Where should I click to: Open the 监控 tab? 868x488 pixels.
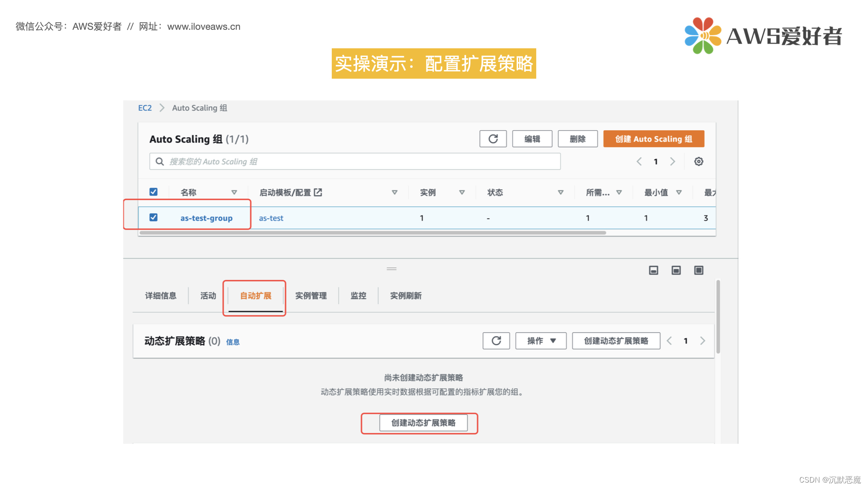coord(359,296)
